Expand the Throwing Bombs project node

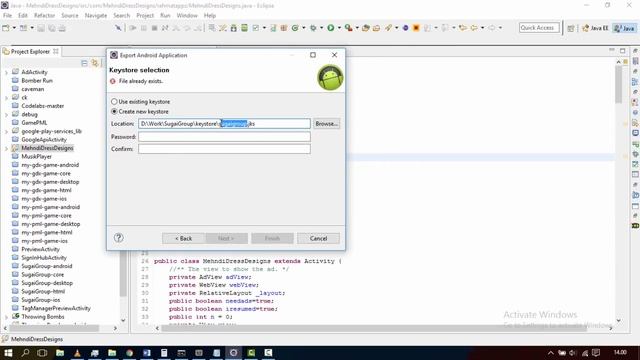click(6, 317)
